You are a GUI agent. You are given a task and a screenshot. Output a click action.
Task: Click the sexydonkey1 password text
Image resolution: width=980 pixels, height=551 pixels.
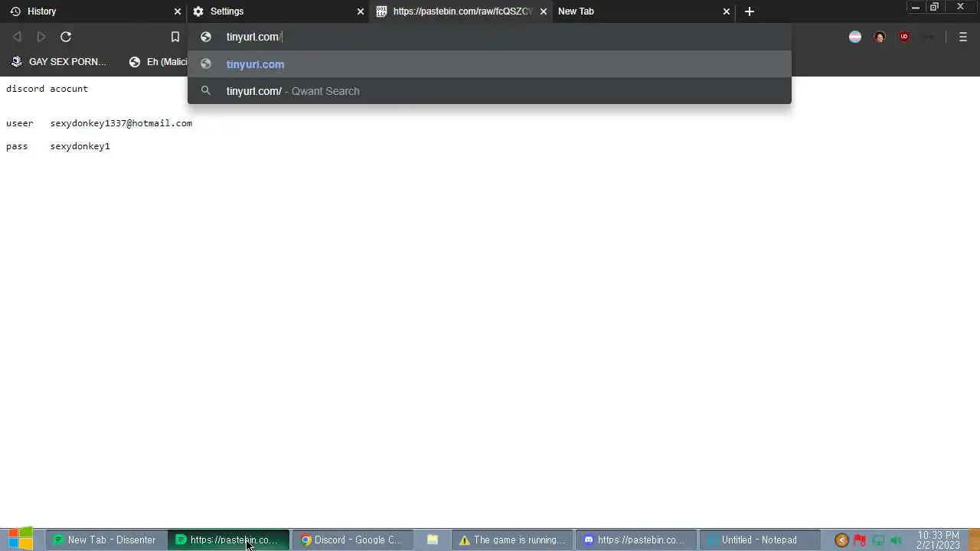click(x=80, y=146)
